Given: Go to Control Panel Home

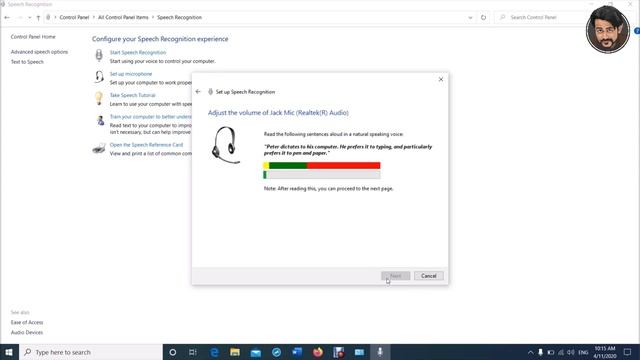Looking at the screenshot, I should click(x=33, y=37).
